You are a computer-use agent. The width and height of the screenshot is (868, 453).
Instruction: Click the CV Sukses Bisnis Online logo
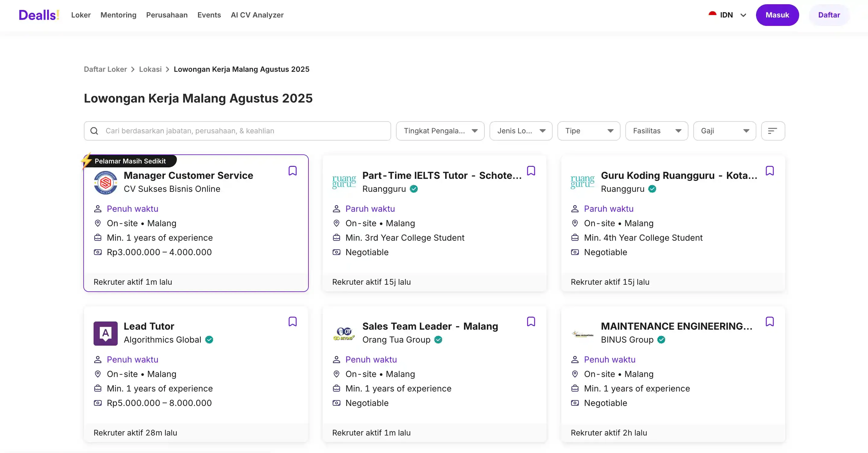click(105, 182)
